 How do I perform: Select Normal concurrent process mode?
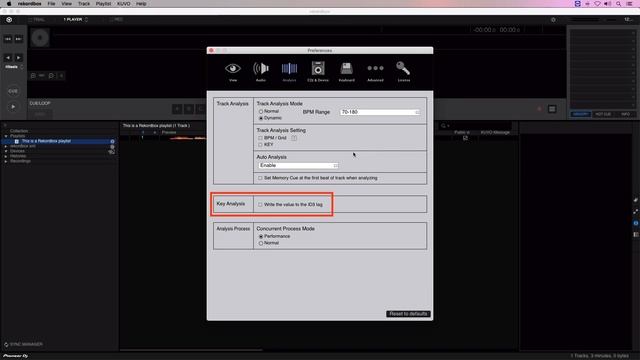coord(261,243)
